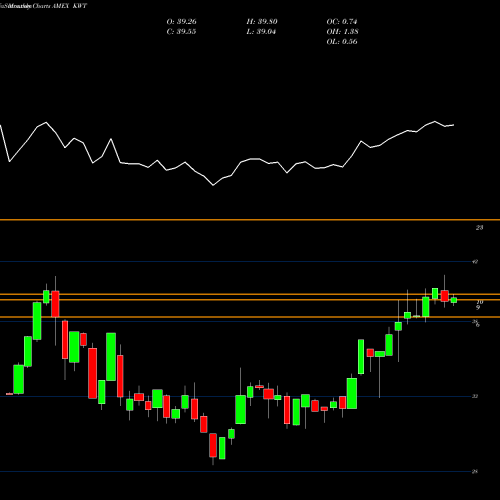The height and width of the screenshot is (500, 500).
Task: Click the '28' price axis label
Action: tap(475, 471)
